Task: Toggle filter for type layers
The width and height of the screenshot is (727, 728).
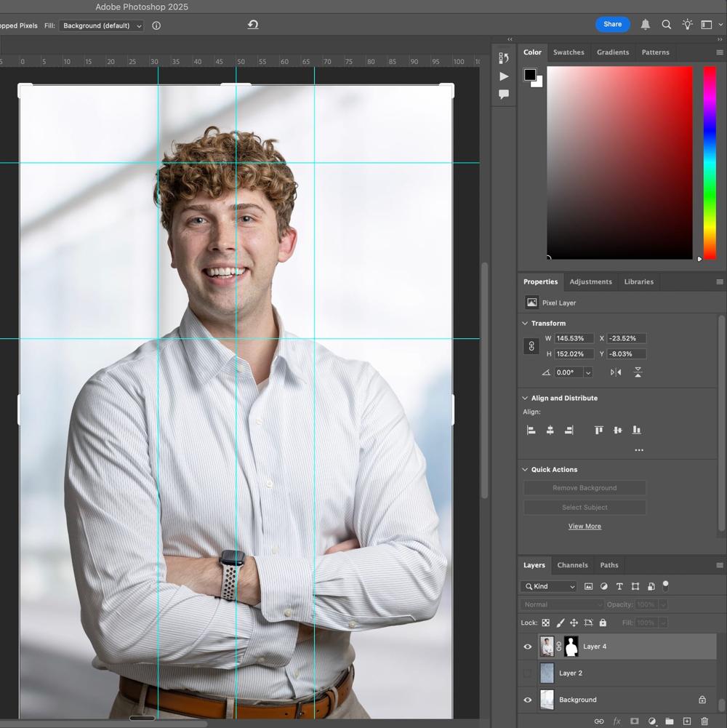Action: click(619, 586)
